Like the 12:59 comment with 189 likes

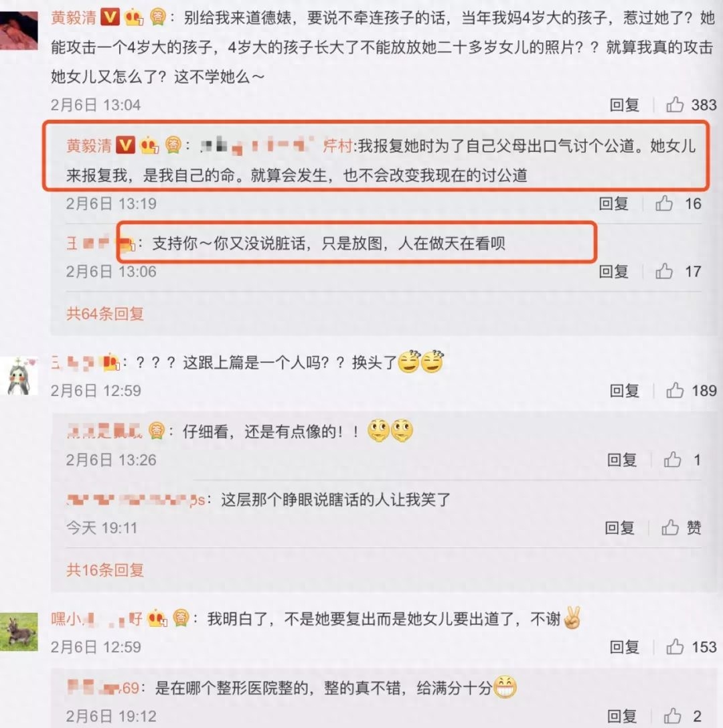click(675, 391)
